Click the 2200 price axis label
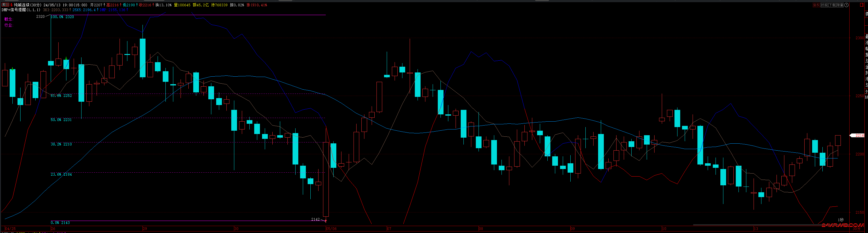 pyautogui.click(x=860, y=154)
